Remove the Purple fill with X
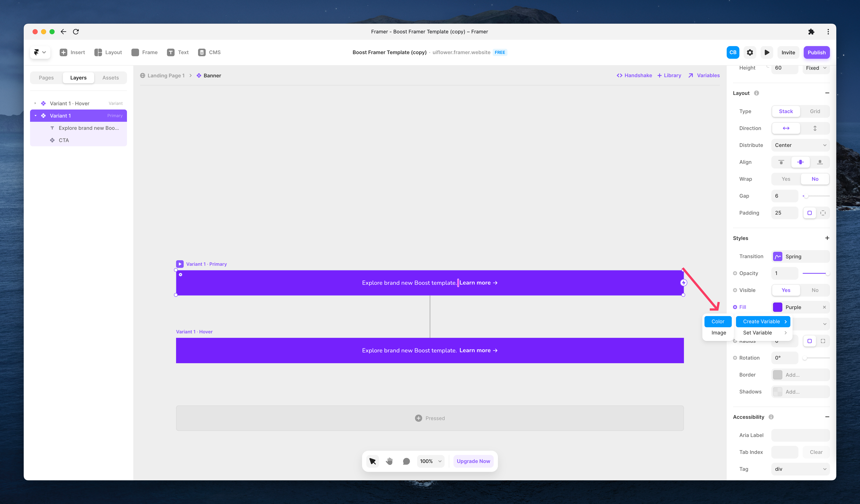Image resolution: width=860 pixels, height=504 pixels. [x=824, y=307]
